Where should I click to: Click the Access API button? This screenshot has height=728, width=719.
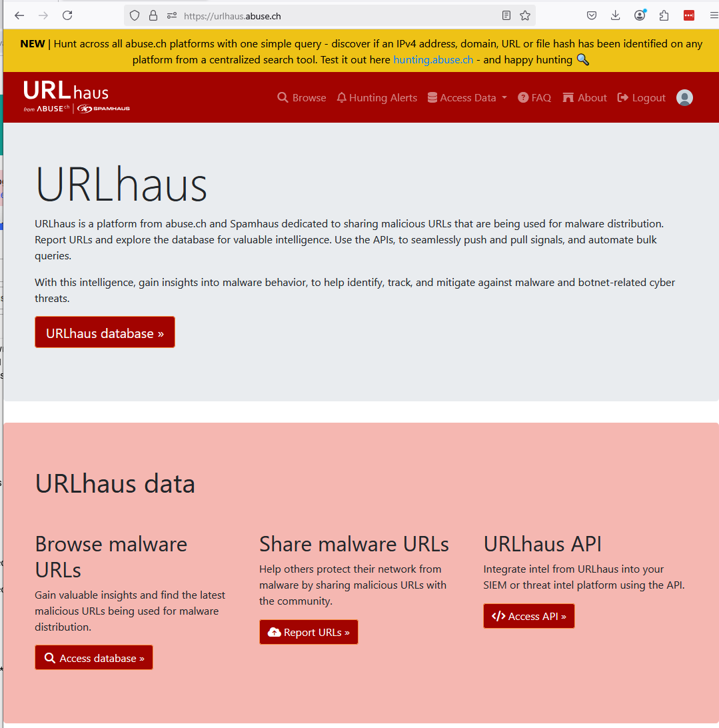click(528, 616)
